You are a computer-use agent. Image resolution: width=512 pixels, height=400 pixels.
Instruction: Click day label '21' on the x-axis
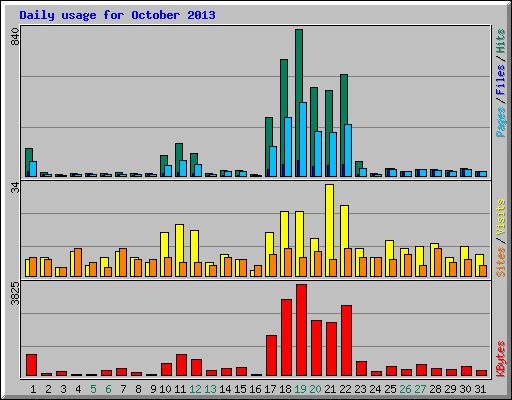[x=330, y=389]
